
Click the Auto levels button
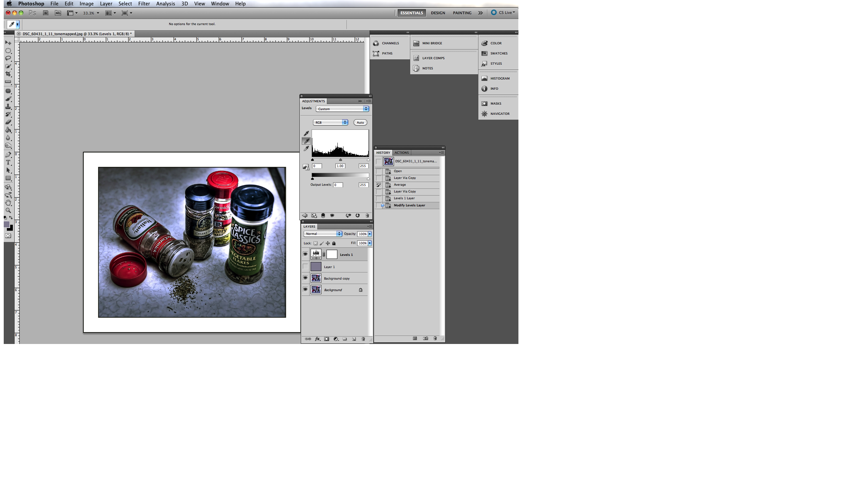(x=360, y=122)
